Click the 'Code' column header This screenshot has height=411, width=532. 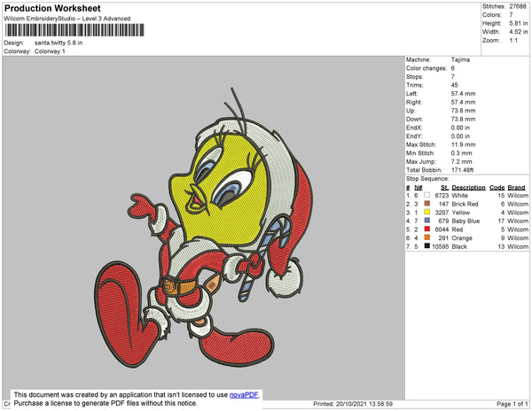497,188
